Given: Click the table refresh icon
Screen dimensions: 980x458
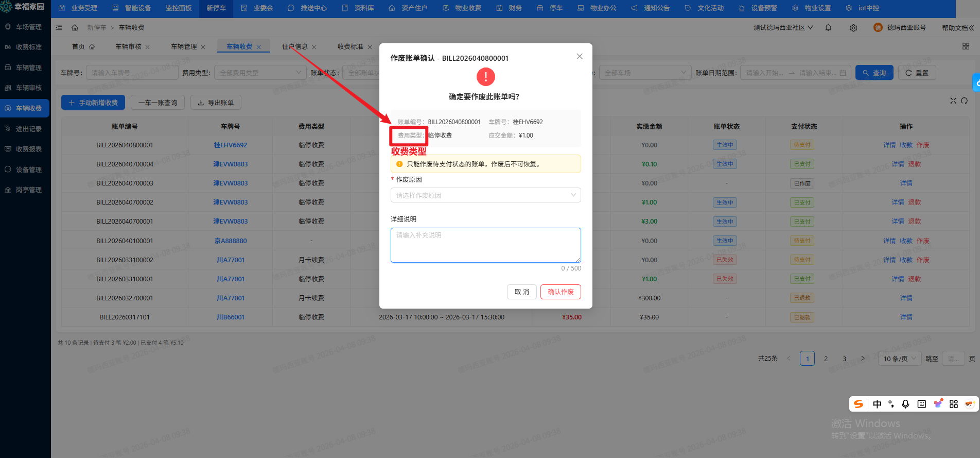Looking at the screenshot, I should (964, 101).
